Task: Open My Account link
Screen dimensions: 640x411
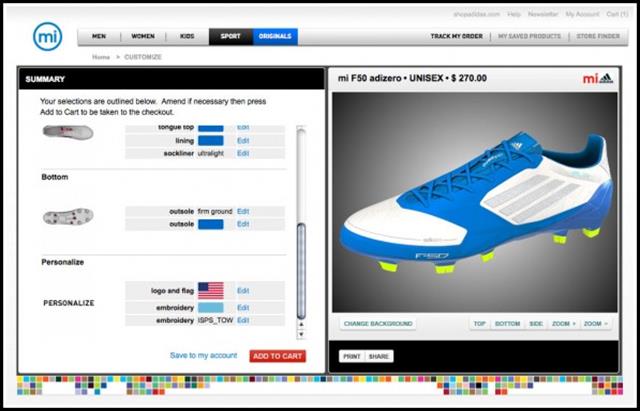Action: point(582,14)
